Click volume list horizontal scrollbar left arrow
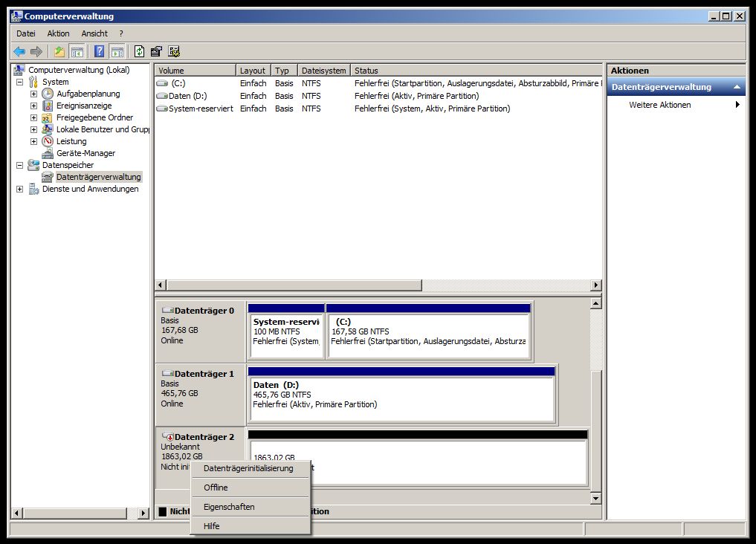756x544 pixels. [x=161, y=285]
